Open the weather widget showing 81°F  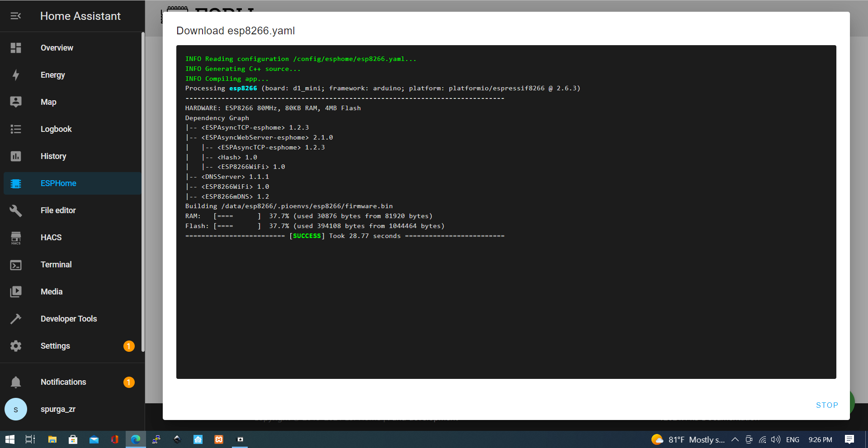(688, 439)
